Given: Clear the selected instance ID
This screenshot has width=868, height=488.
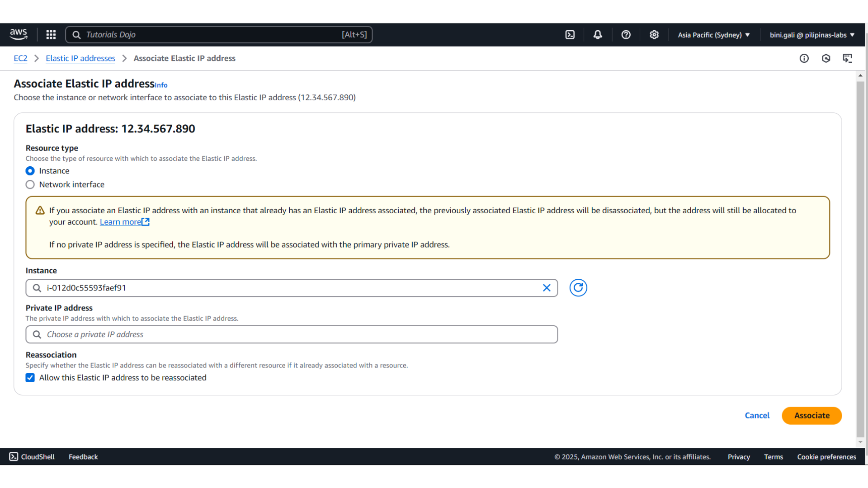Looking at the screenshot, I should [x=546, y=288].
